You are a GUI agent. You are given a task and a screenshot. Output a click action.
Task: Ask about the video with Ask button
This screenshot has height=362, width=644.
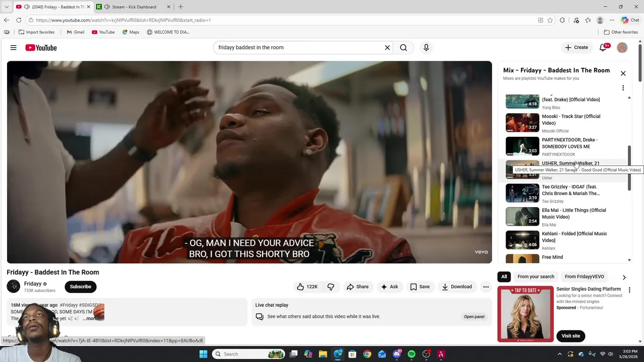tap(389, 287)
